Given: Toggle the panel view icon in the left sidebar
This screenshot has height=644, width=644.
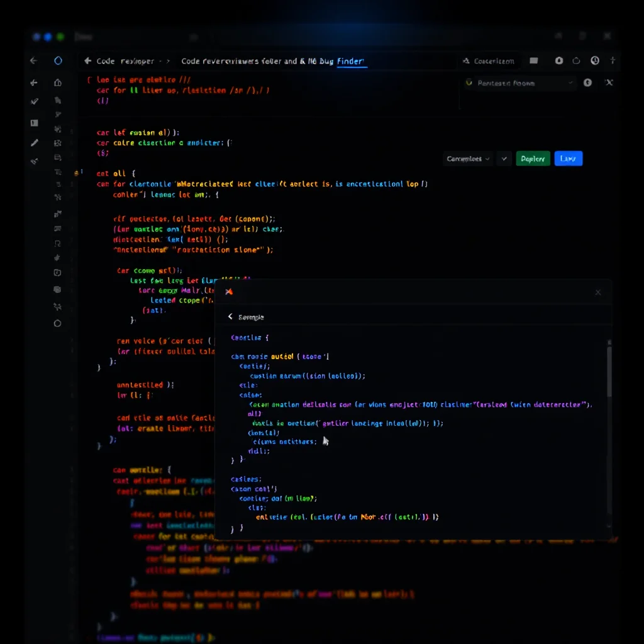Looking at the screenshot, I should coord(35,123).
